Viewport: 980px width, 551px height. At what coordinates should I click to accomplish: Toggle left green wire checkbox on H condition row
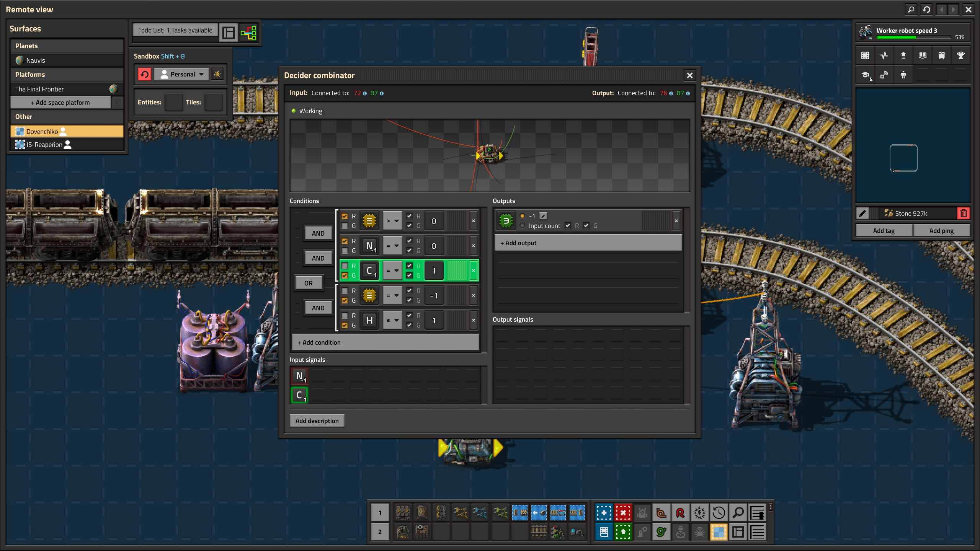point(345,325)
